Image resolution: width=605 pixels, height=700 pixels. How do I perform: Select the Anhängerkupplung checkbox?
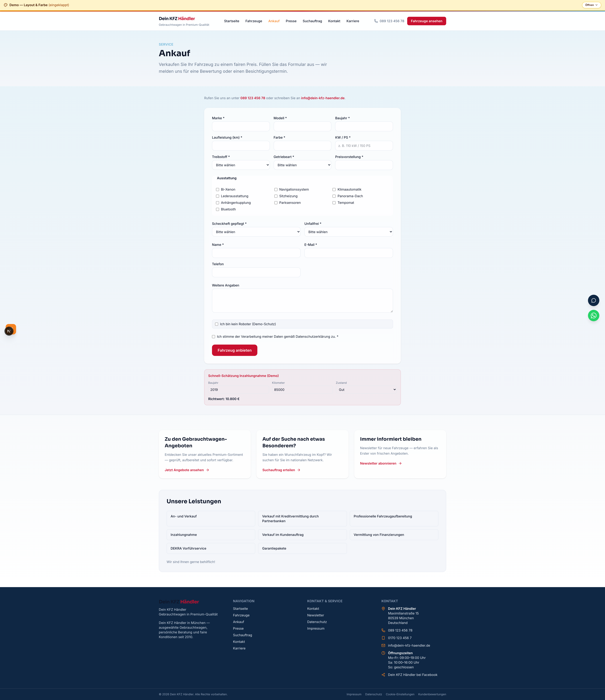pos(218,203)
